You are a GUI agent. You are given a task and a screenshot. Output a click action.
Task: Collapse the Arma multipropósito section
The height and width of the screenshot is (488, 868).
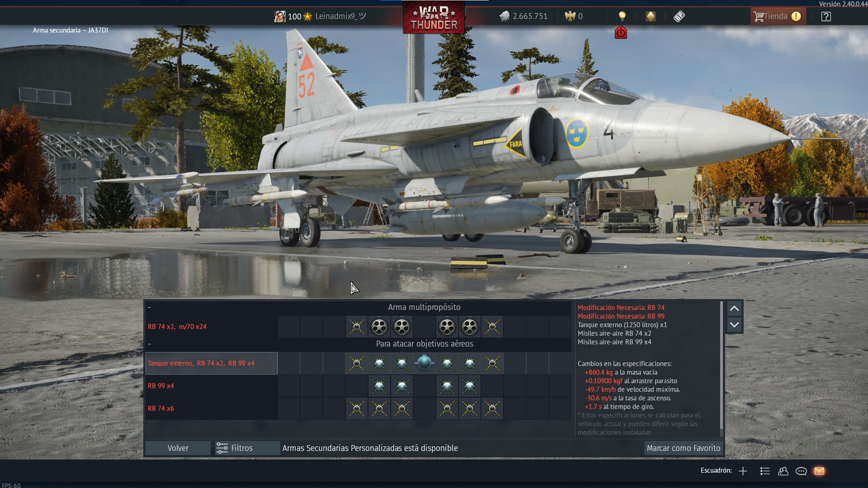[150, 307]
